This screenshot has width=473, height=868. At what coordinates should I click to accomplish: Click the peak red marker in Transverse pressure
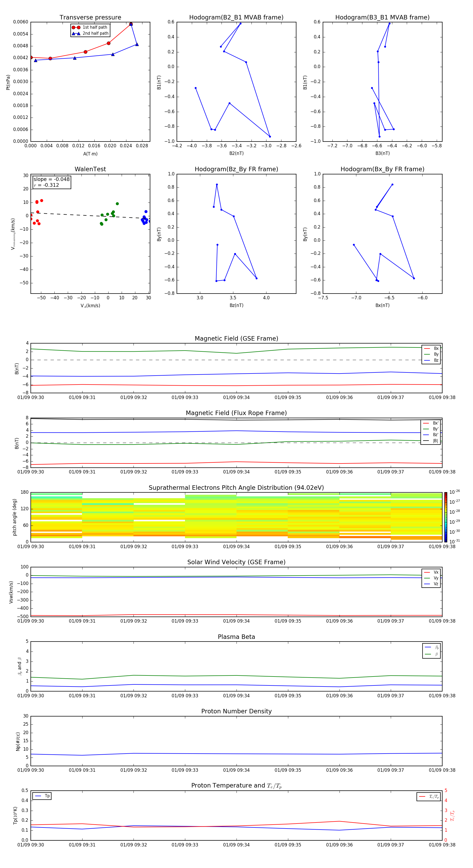click(131, 24)
